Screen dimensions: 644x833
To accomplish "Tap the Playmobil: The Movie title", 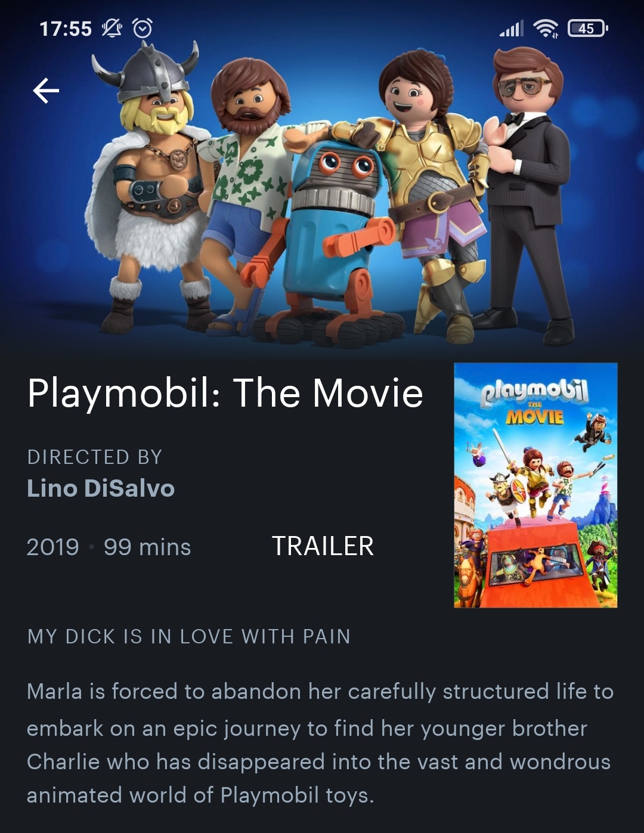I will coord(225,394).
